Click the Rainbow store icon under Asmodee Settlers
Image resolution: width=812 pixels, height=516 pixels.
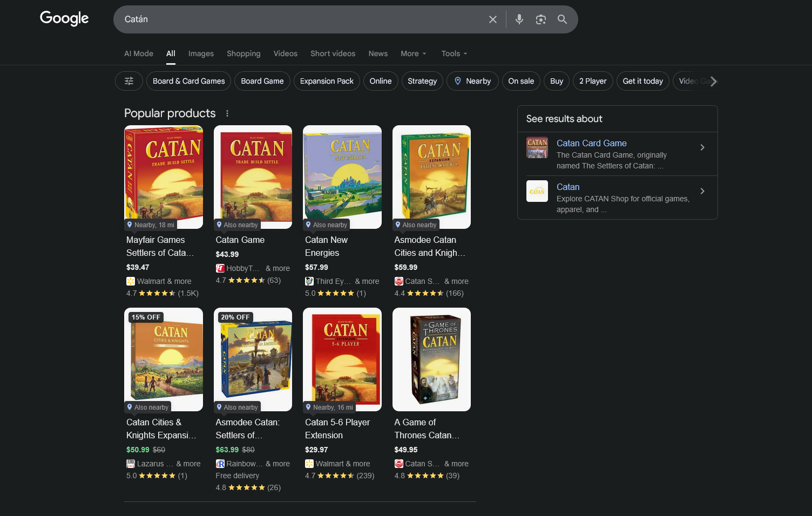click(220, 464)
